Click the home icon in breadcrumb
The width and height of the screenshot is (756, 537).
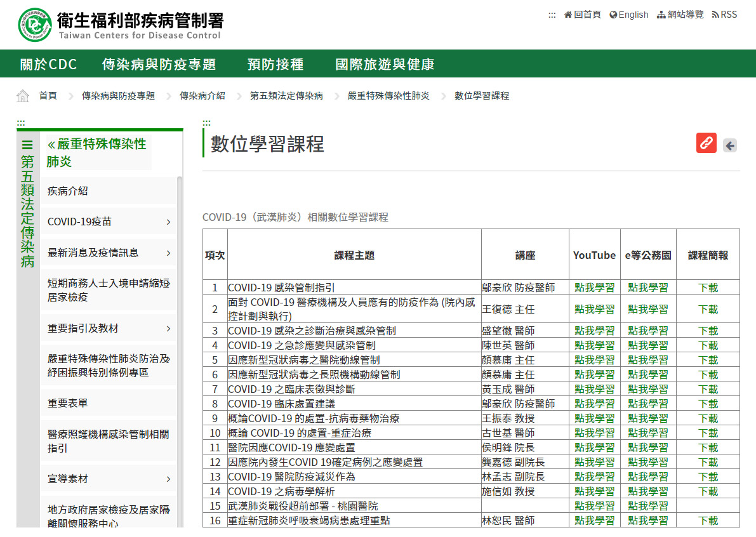click(x=23, y=96)
